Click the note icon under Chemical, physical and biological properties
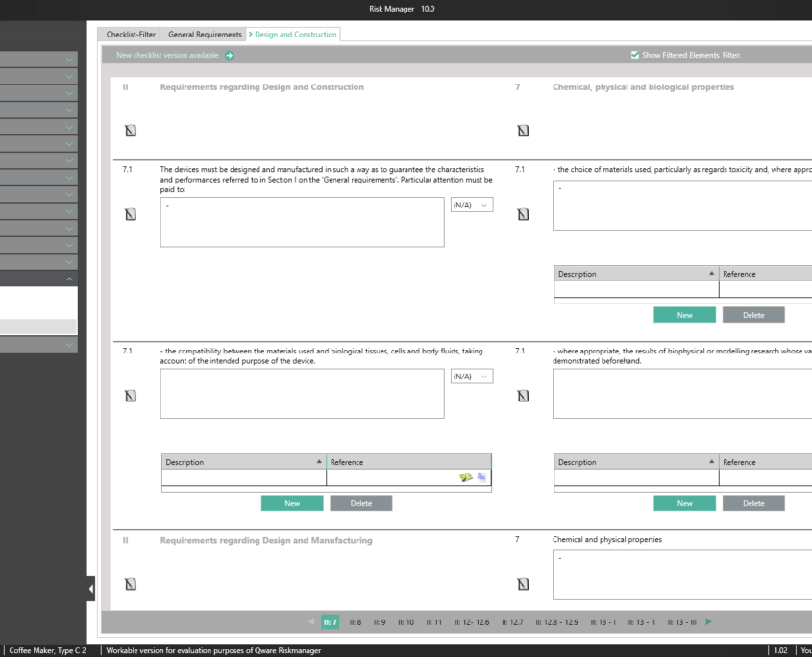812x657 pixels. pos(523,130)
